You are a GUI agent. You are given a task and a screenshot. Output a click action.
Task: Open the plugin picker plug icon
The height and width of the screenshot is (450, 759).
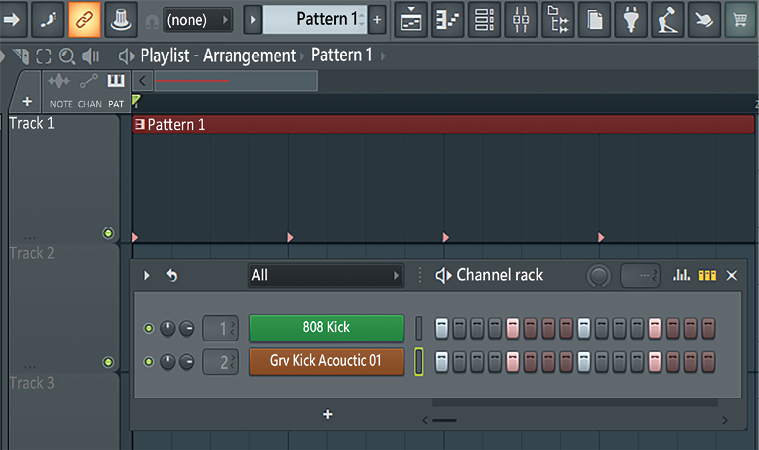click(x=631, y=20)
